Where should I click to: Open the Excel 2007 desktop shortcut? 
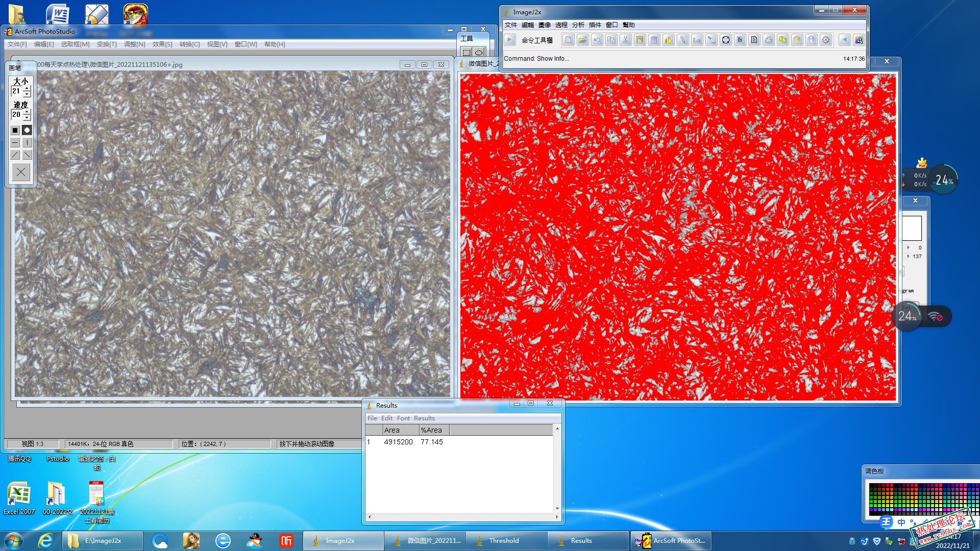19,498
